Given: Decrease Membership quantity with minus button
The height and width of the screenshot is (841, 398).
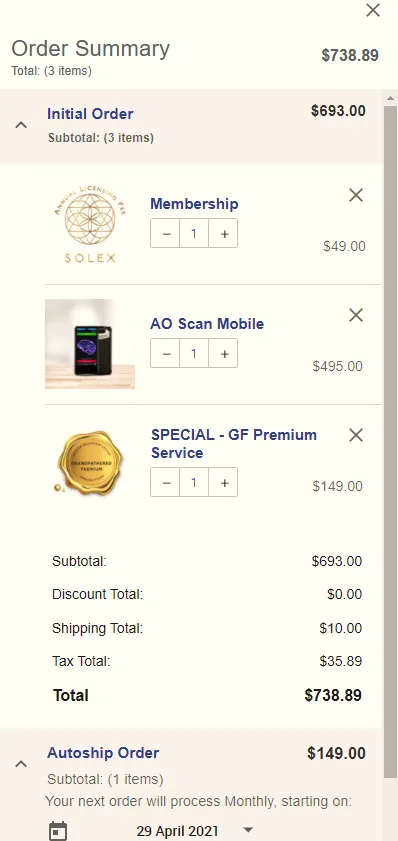Looking at the screenshot, I should pyautogui.click(x=165, y=233).
